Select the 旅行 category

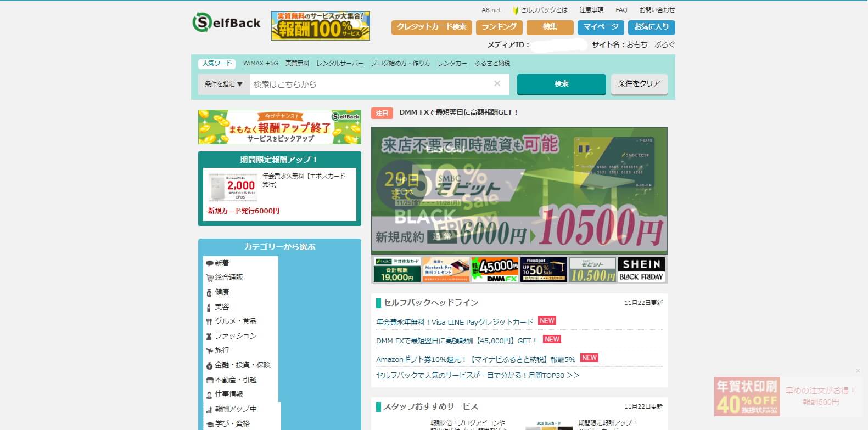(x=217, y=350)
